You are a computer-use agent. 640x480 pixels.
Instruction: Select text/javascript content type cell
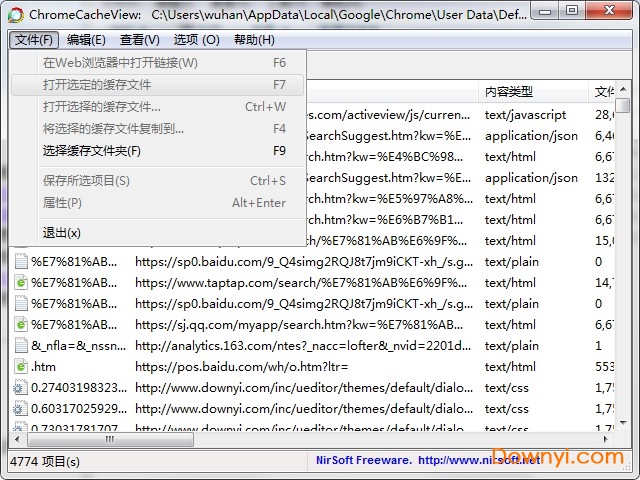tap(526, 115)
